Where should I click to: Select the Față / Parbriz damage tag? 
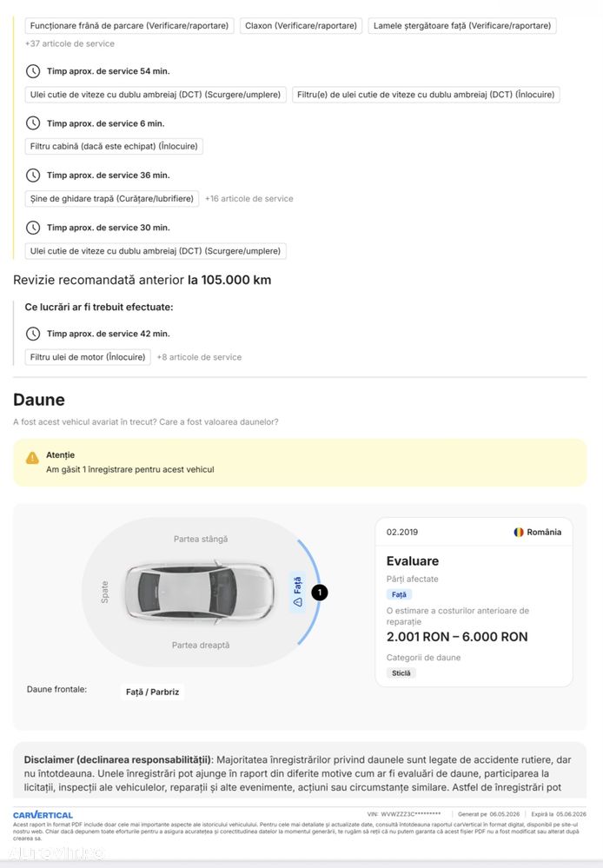152,692
